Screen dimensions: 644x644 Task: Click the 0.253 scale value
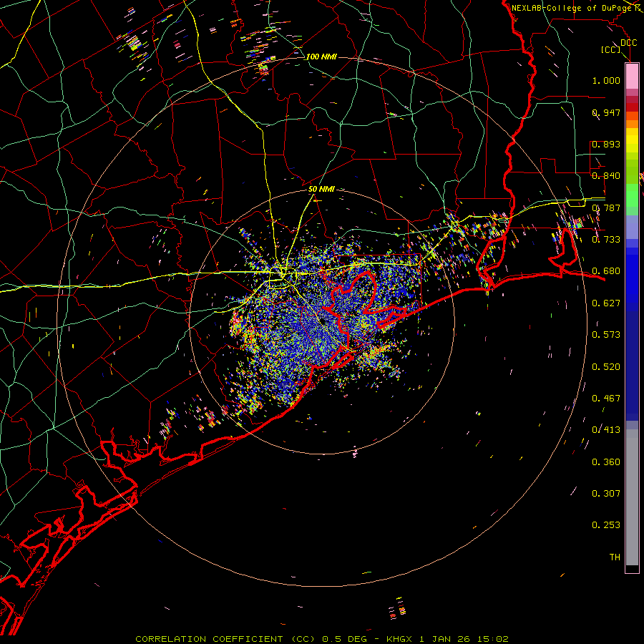click(606, 525)
